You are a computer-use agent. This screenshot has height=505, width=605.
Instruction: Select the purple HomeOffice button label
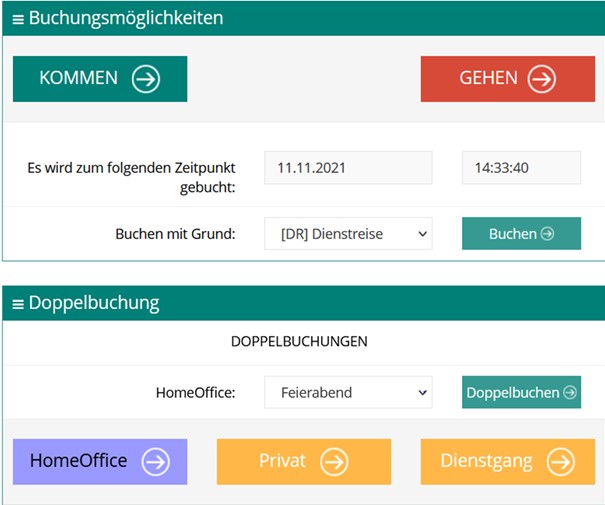pyautogui.click(x=78, y=461)
